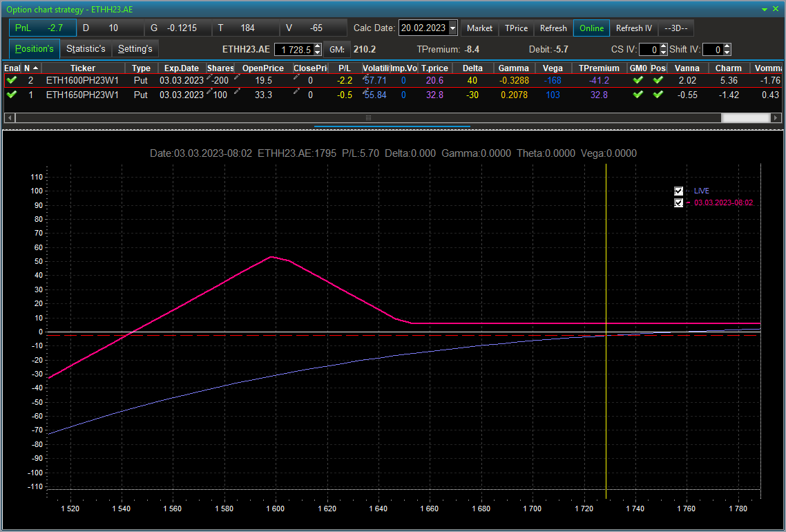Toggle GM0 check for ETH1650PH23W1 row
The image size is (786, 532).
(x=638, y=94)
